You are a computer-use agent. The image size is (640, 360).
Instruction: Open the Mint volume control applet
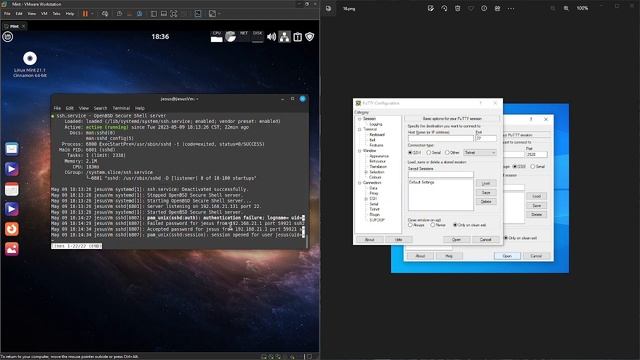271,37
